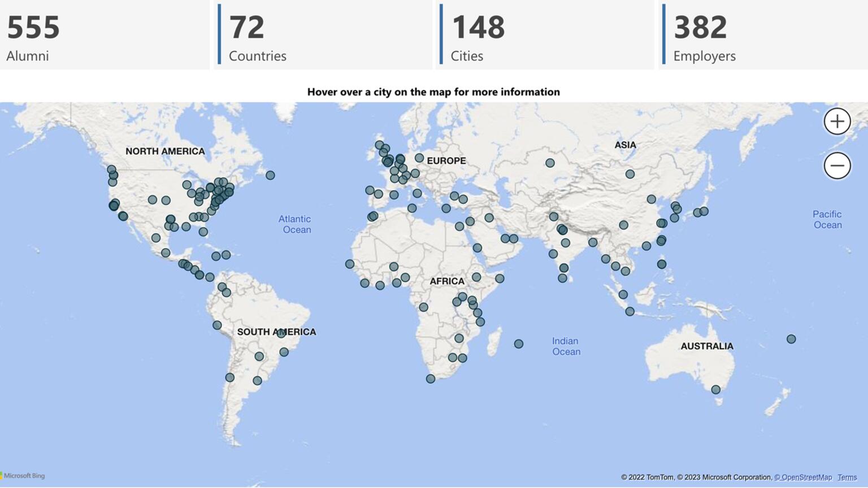Click the lone marker in the Pacific Ocean
This screenshot has width=868, height=488.
pos(791,339)
